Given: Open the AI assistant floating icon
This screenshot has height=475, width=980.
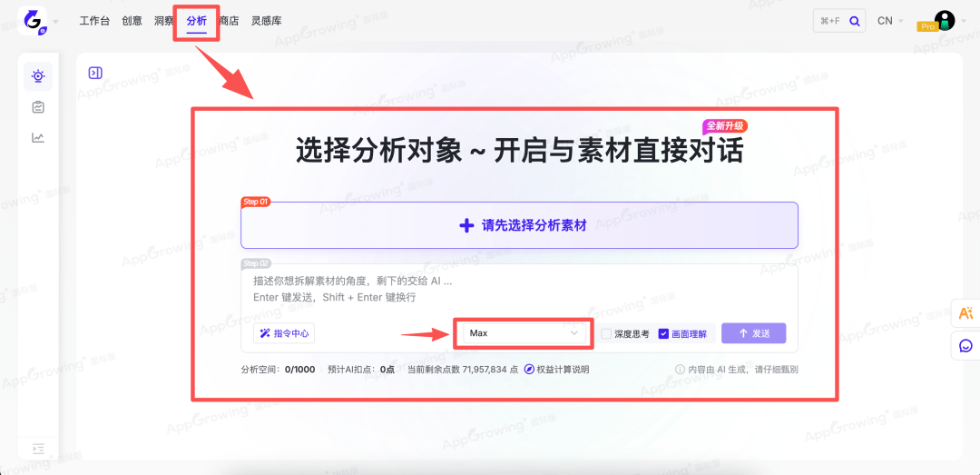Looking at the screenshot, I should coord(965,313).
